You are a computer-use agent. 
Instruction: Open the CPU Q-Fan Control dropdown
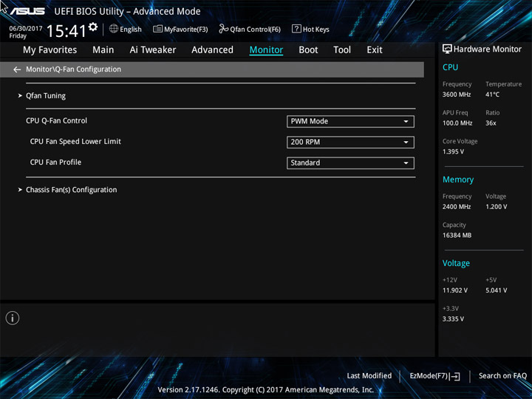point(350,121)
